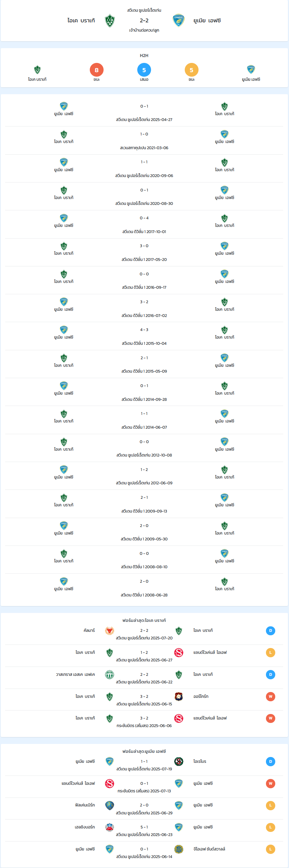289x868 pixels.
Task: Click the วาสเทราส เอสเค green crest
Action: (110, 674)
